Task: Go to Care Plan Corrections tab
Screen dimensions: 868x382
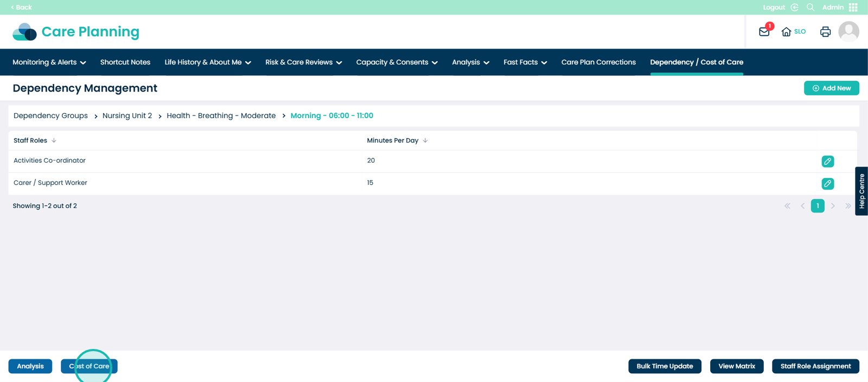Action: [598, 62]
